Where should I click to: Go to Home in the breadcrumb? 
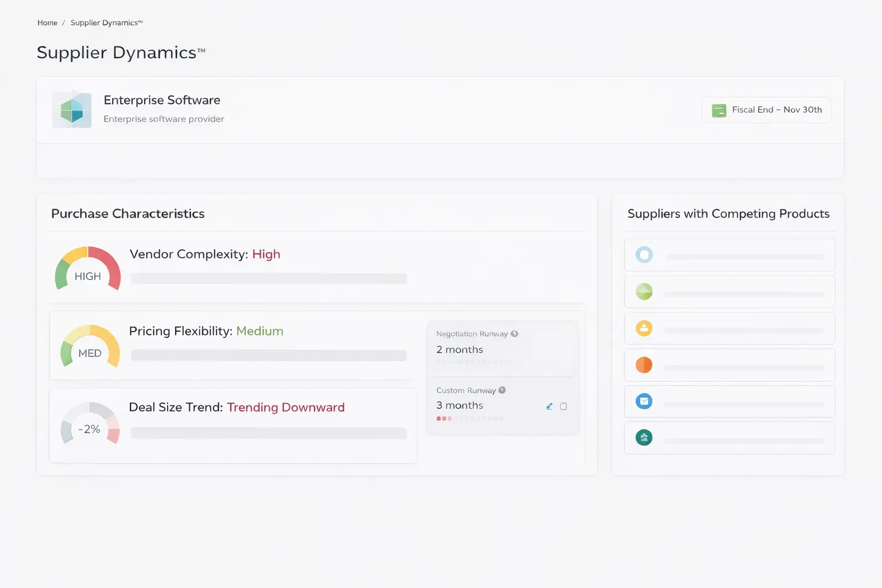pos(47,23)
